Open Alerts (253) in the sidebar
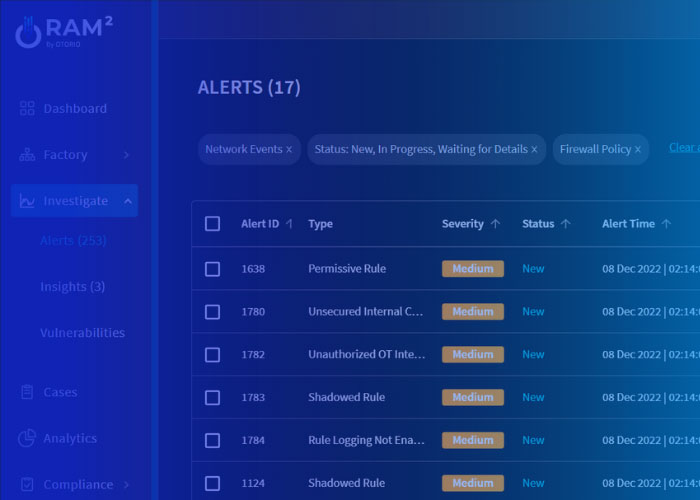Viewport: 700px width, 500px height. coord(73,241)
